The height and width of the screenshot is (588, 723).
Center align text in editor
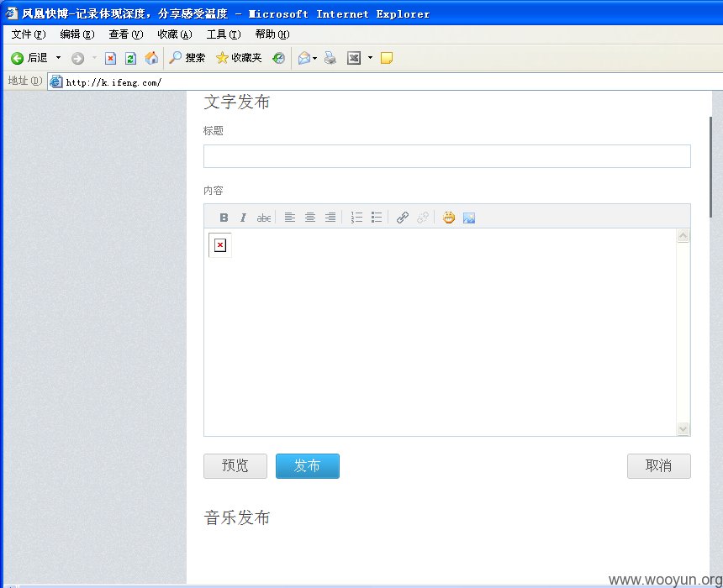tap(310, 218)
